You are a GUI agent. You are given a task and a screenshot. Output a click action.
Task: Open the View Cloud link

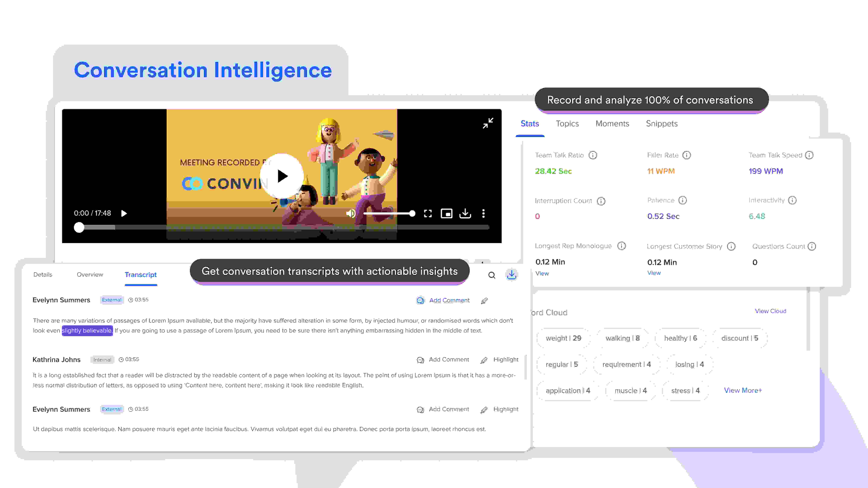[770, 311]
